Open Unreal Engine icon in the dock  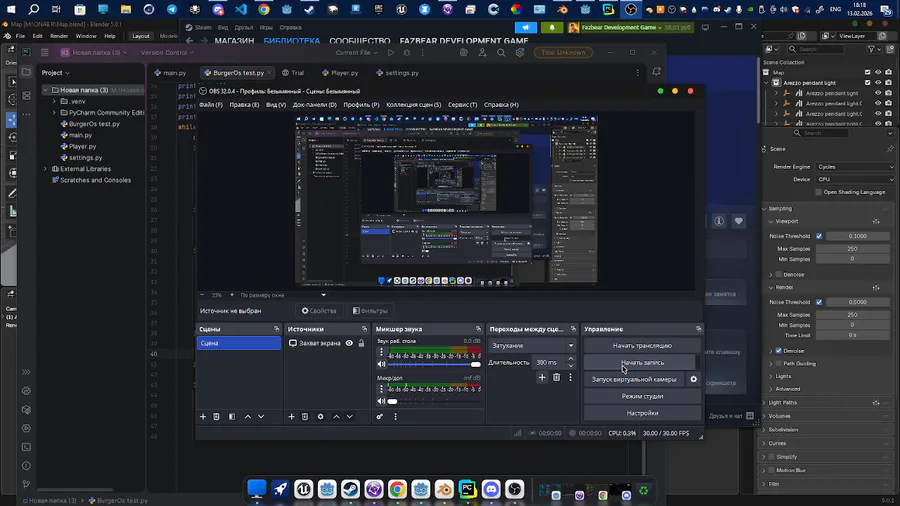(303, 489)
